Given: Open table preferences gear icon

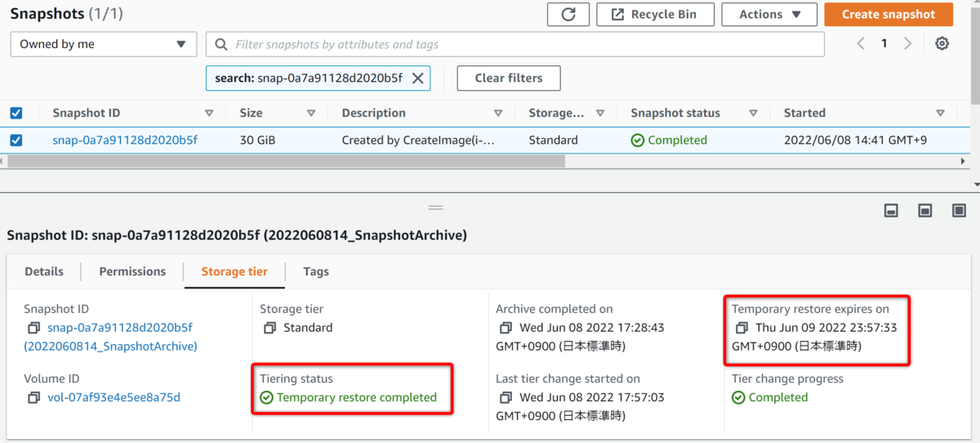Looking at the screenshot, I should click(x=942, y=44).
